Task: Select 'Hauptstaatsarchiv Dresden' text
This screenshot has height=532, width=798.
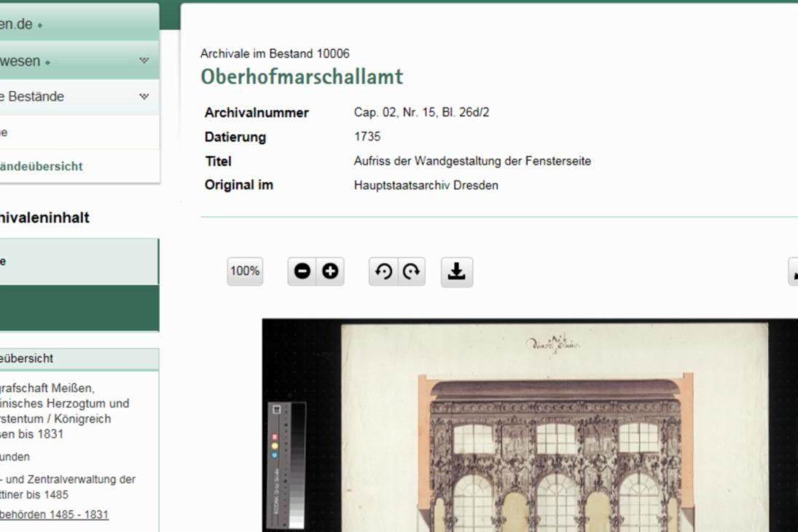Action: click(x=426, y=185)
